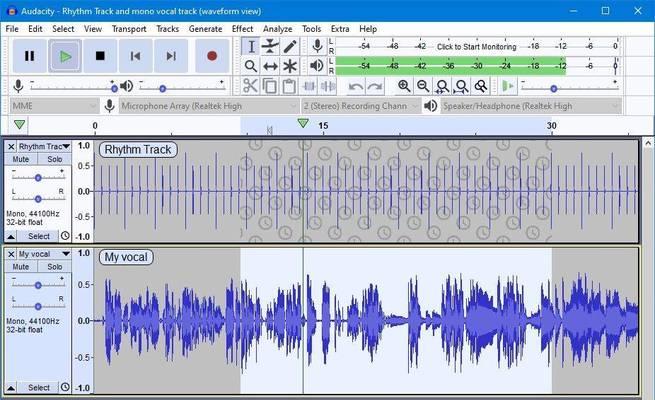Click My vocal pan slider handle
Image resolution: width=655 pixels, height=400 pixels.
38,306
